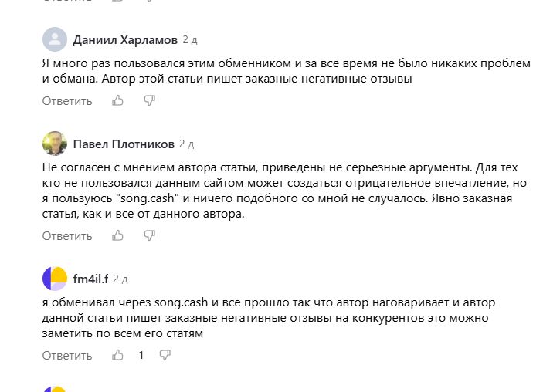Reply to Даниил Харламов's comment
The width and height of the screenshot is (543, 392).
pos(67,100)
